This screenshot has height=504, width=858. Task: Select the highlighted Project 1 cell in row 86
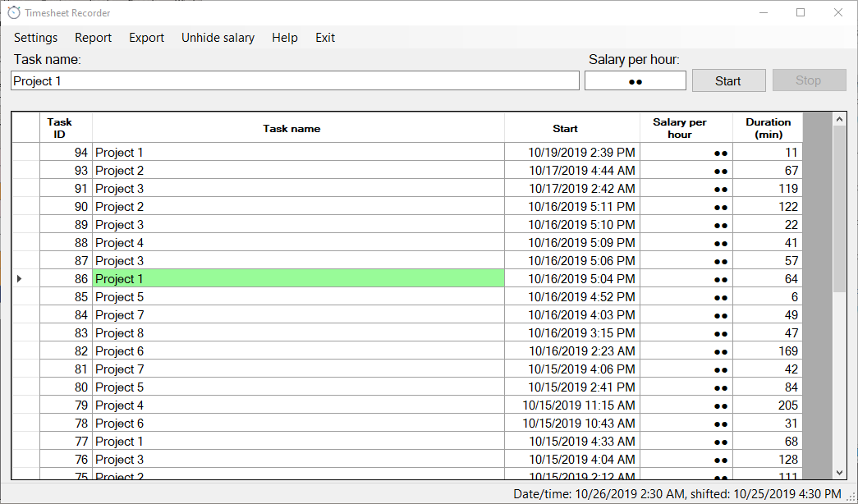click(x=298, y=278)
